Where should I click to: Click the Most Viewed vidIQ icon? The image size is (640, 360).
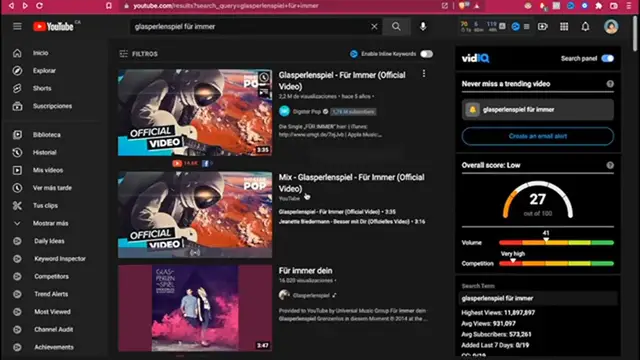tap(17, 312)
